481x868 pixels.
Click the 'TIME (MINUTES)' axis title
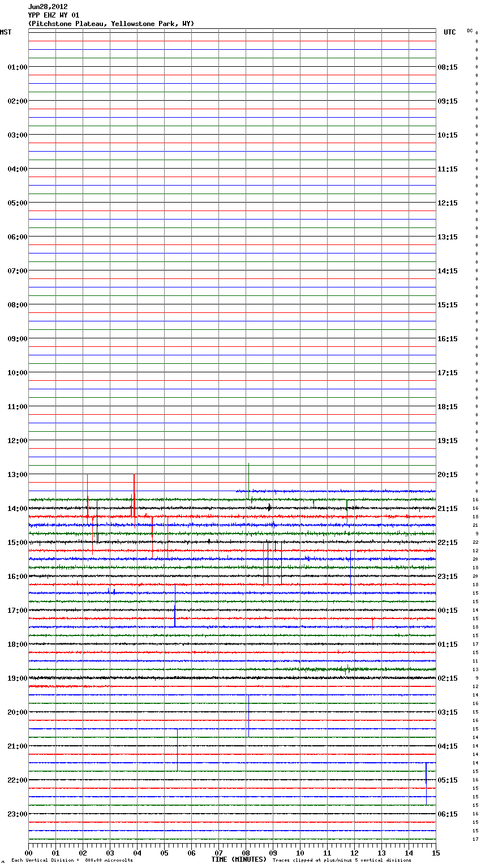tap(239, 860)
